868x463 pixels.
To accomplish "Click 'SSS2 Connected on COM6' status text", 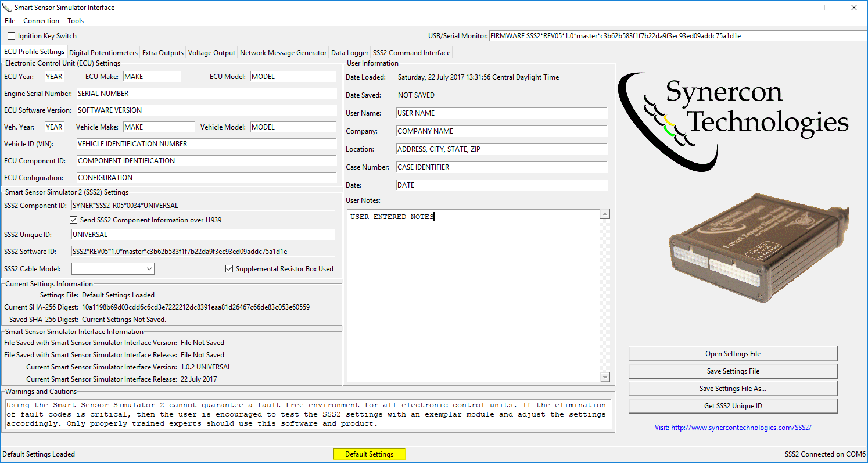I will click(825, 454).
